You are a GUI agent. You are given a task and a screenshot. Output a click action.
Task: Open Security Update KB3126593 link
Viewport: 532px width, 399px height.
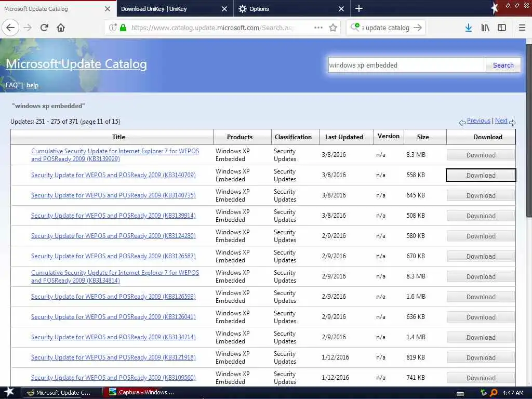(113, 297)
